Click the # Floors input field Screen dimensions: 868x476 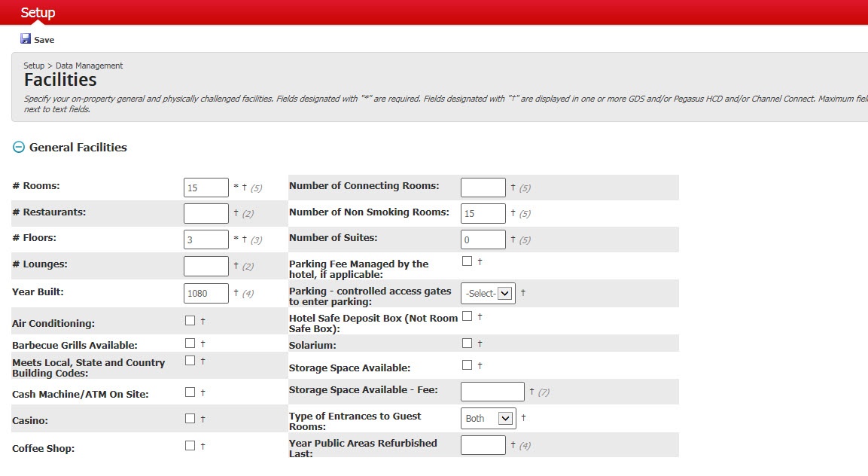(x=206, y=240)
